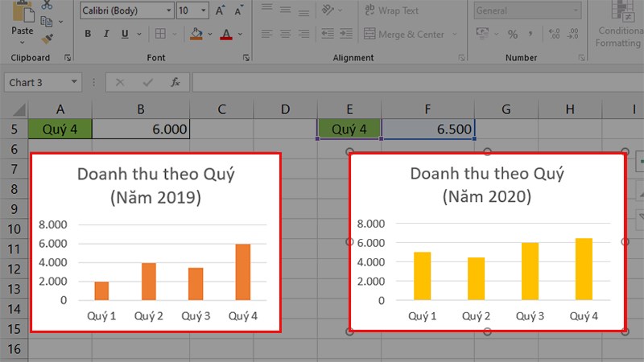Click Conditional Formatting
The image size is (644, 362).
pyautogui.click(x=620, y=25)
